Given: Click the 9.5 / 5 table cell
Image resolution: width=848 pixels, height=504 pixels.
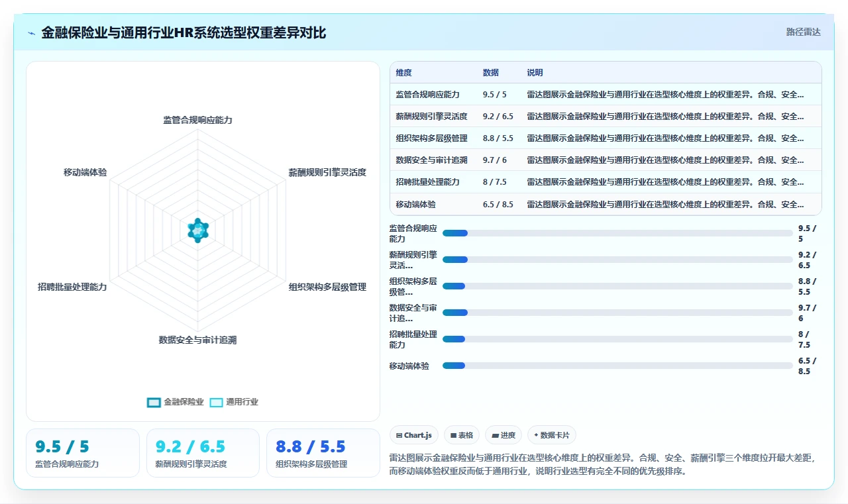Looking at the screenshot, I should (494, 95).
